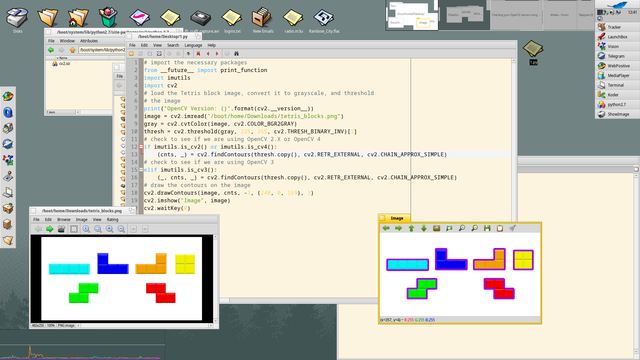Collapse code fold marker at line 12
Image resolution: width=640 pixels, height=360 pixels.
pyautogui.click(x=141, y=147)
